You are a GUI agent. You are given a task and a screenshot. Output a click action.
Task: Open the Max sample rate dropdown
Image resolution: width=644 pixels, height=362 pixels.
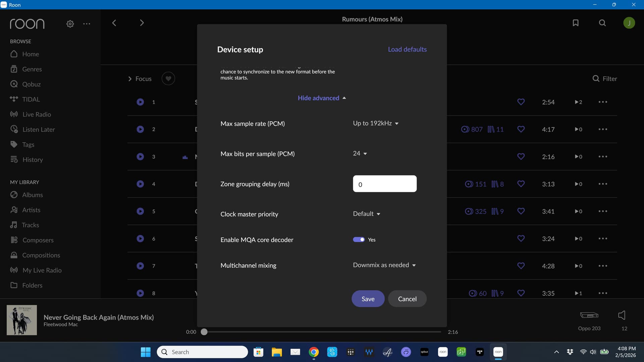pyautogui.click(x=375, y=123)
